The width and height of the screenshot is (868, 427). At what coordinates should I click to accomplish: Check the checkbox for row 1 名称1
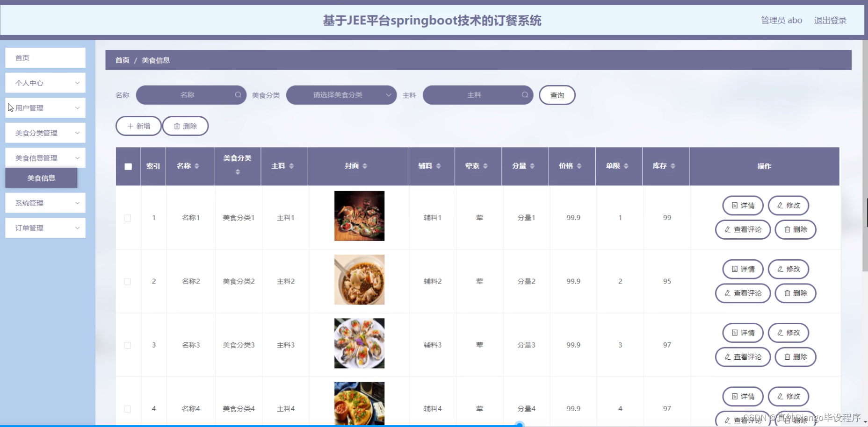coord(128,217)
